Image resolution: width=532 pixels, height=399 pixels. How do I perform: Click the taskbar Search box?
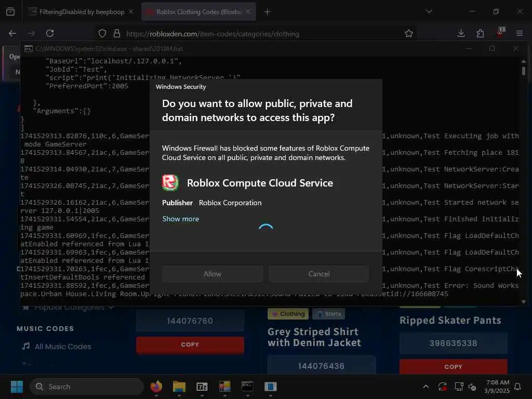tap(87, 387)
